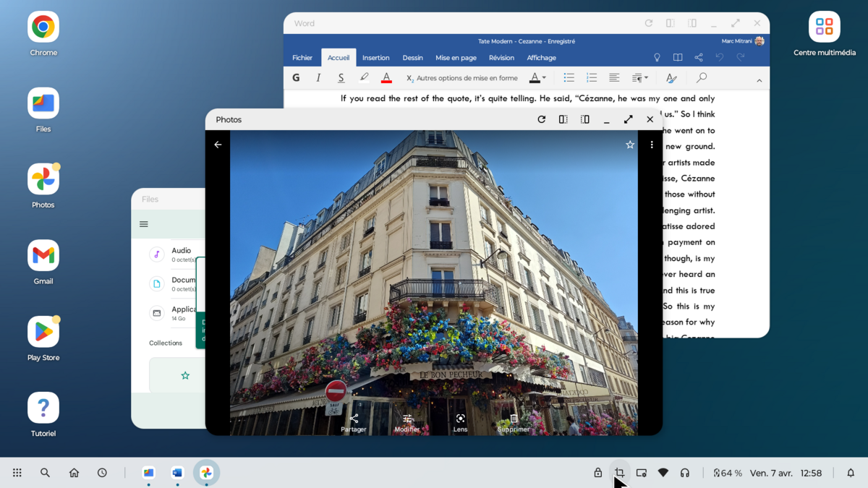Lock the screen from taskbar padlock
The image size is (868, 488).
click(598, 473)
